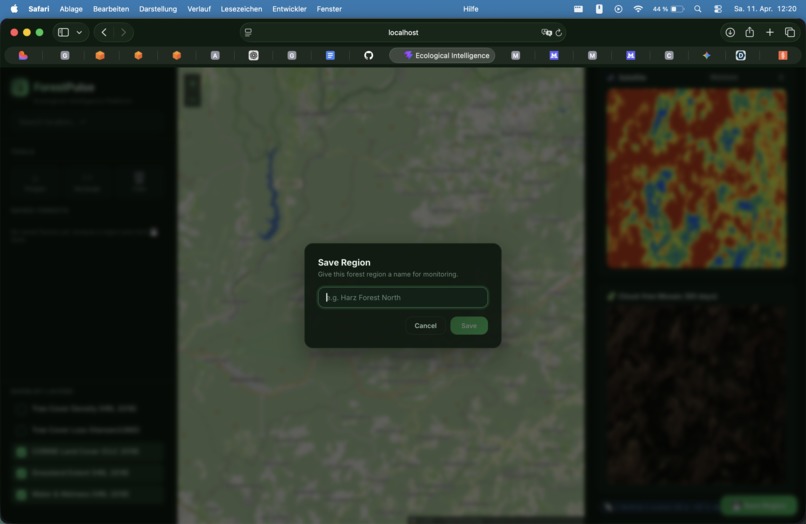Focus the region name input field
The image size is (806, 524).
(x=402, y=297)
